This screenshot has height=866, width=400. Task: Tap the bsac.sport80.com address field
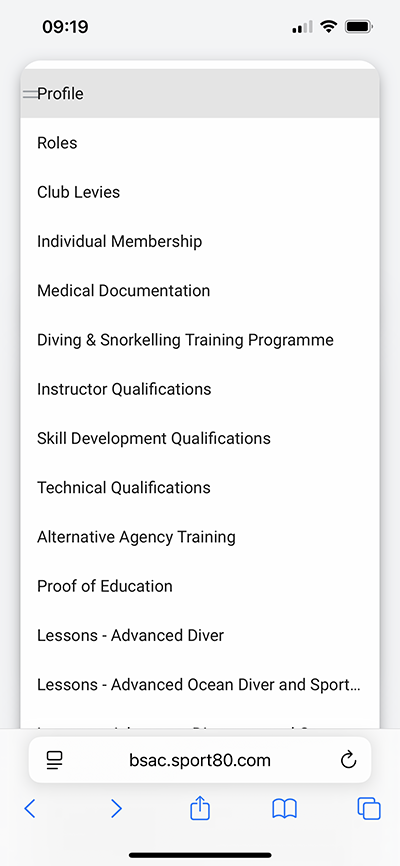point(200,761)
